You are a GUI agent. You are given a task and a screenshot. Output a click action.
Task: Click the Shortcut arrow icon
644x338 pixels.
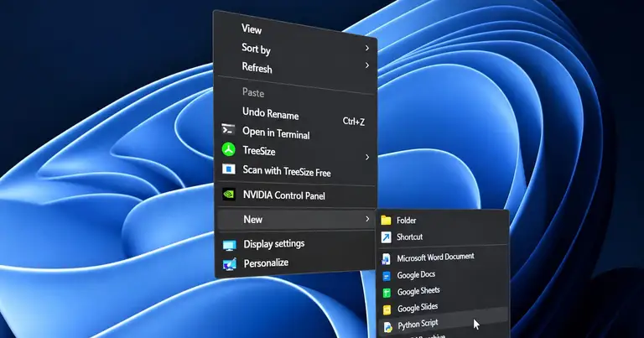pyautogui.click(x=386, y=237)
